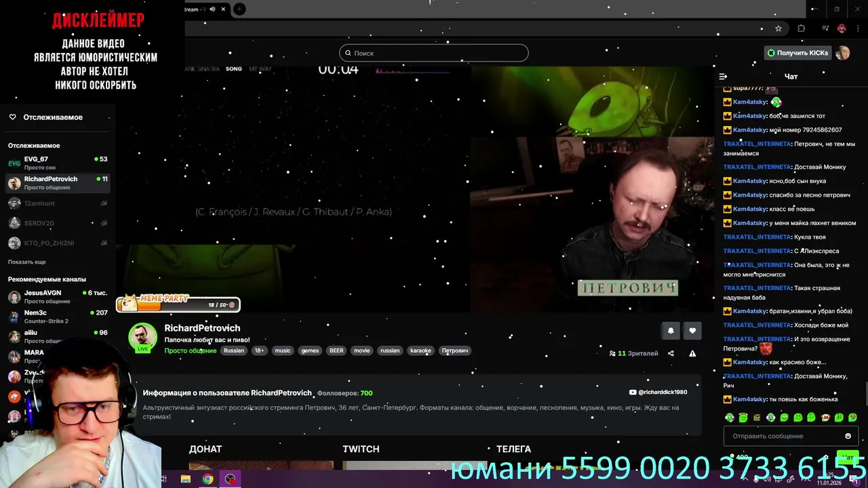The width and height of the screenshot is (868, 488).
Task: Open the aiiiu recommended channel
Action: [x=58, y=336]
